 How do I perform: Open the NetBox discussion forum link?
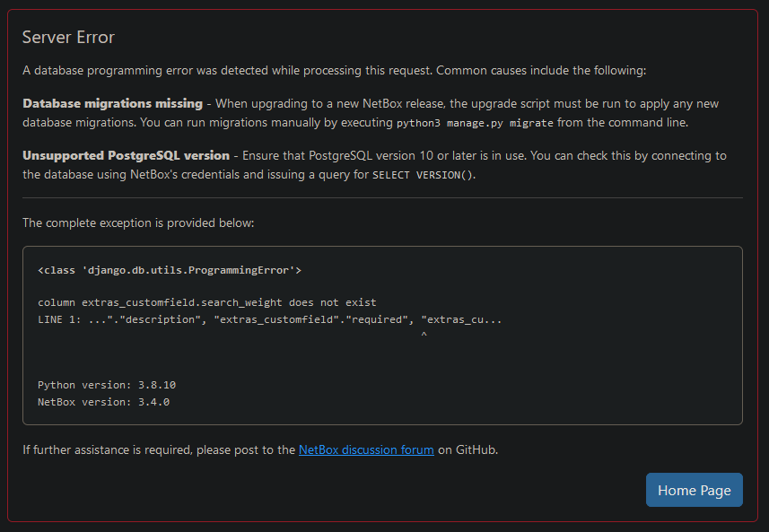(366, 449)
